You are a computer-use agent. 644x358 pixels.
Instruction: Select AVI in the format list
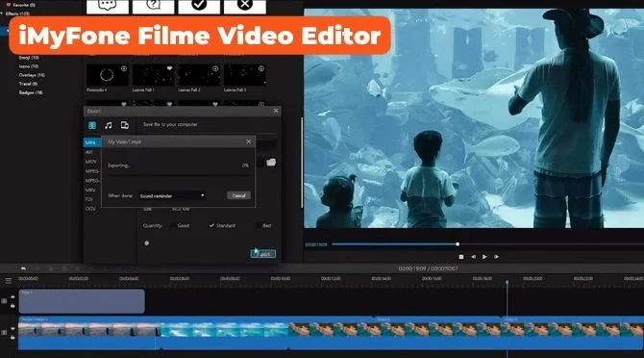coord(89,152)
